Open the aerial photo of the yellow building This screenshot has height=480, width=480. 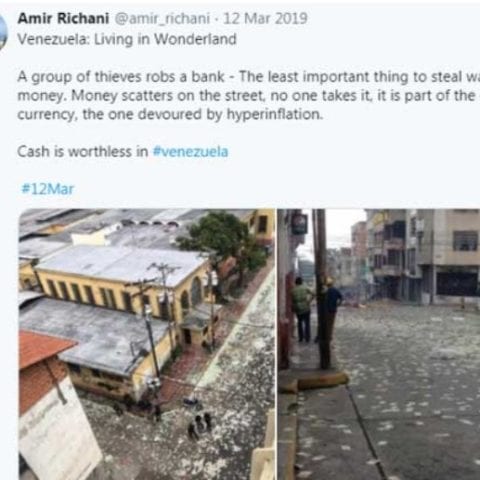(147, 344)
